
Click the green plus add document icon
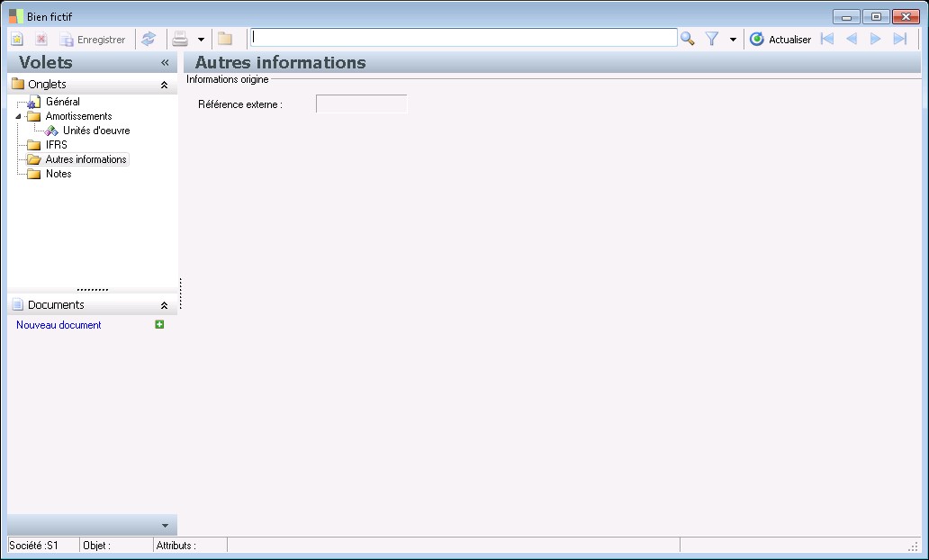(159, 324)
